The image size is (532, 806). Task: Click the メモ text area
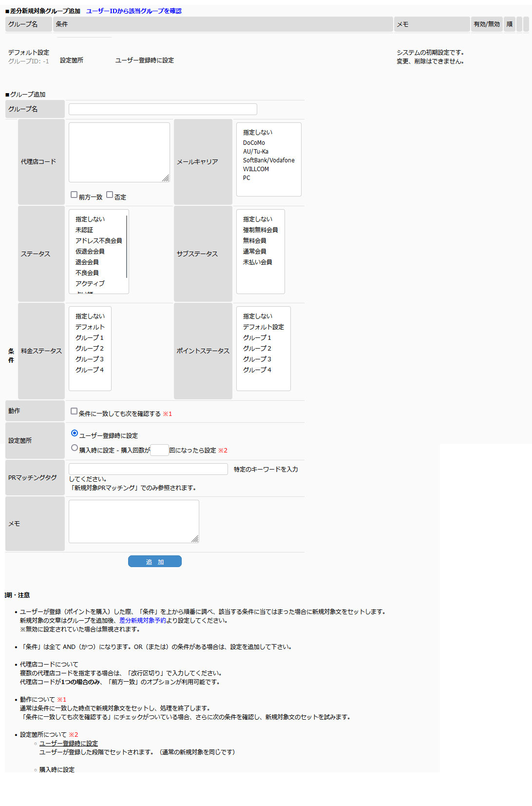(133, 521)
